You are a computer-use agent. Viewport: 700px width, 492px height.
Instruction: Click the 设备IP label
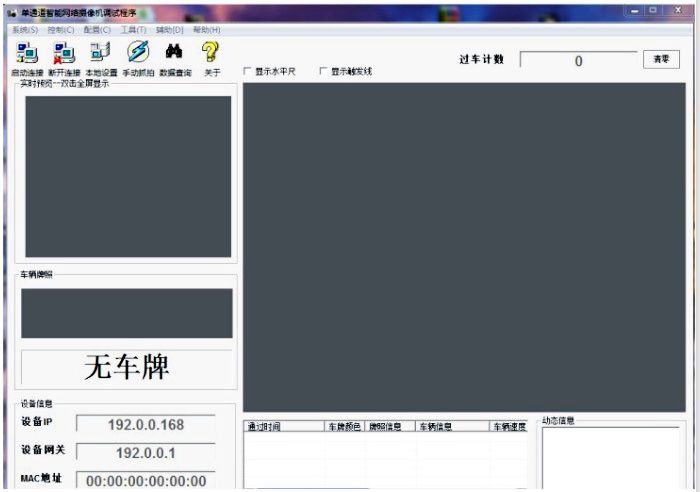37,421
